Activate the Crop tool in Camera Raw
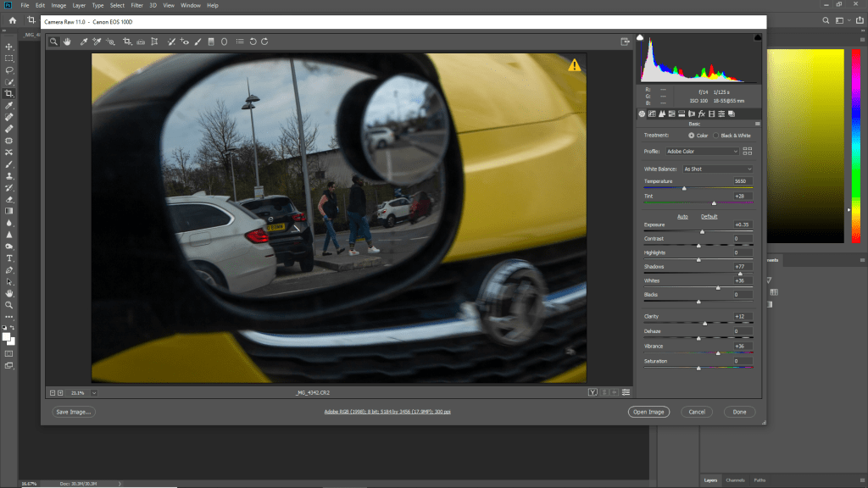The height and width of the screenshot is (488, 868). [x=126, y=41]
